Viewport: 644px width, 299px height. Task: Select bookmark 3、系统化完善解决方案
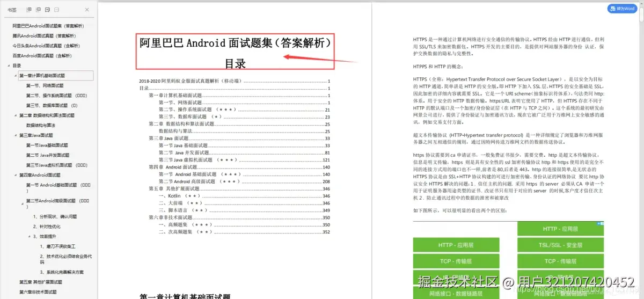coord(61,272)
